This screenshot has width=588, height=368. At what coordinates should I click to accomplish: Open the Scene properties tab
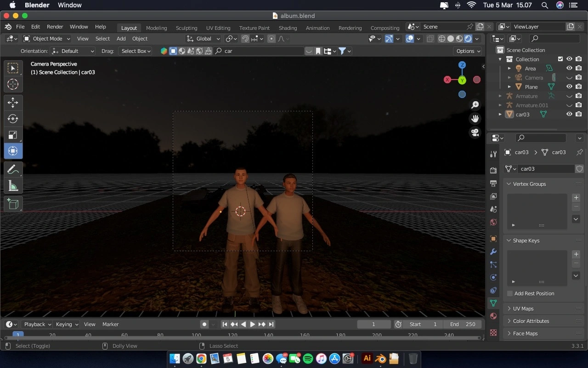[493, 209]
